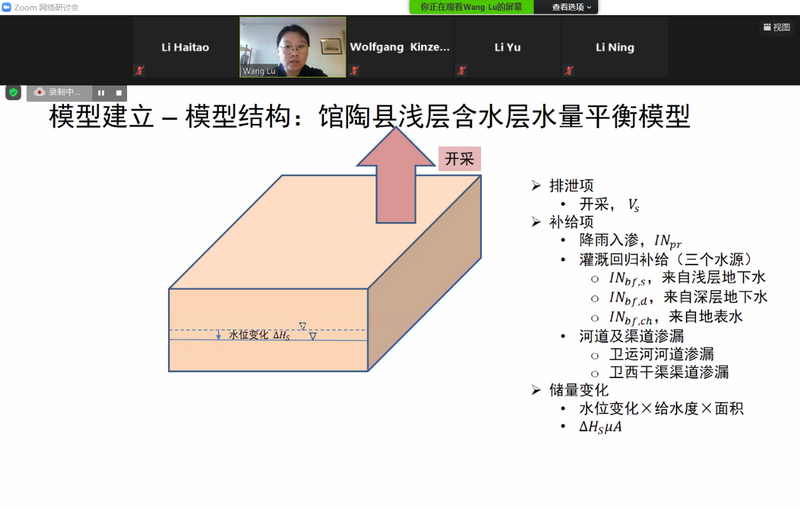Click Wolfgang Kinzelbach's muted microphone icon

352,71
